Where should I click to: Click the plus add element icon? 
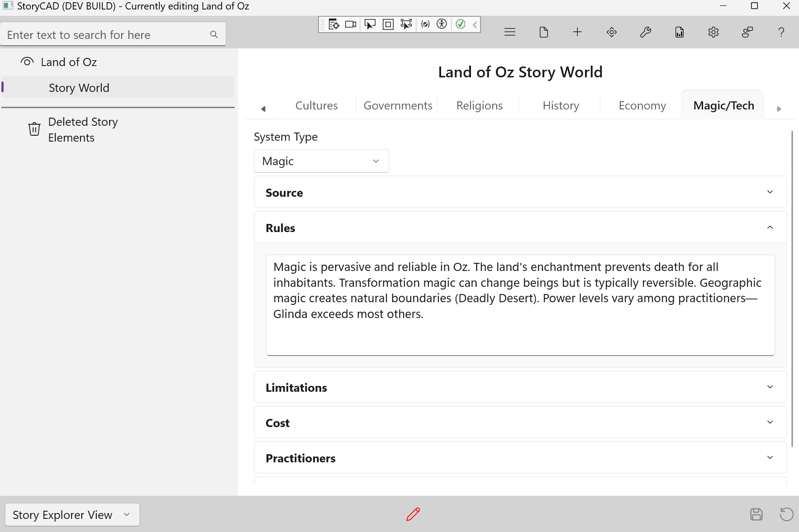577,32
